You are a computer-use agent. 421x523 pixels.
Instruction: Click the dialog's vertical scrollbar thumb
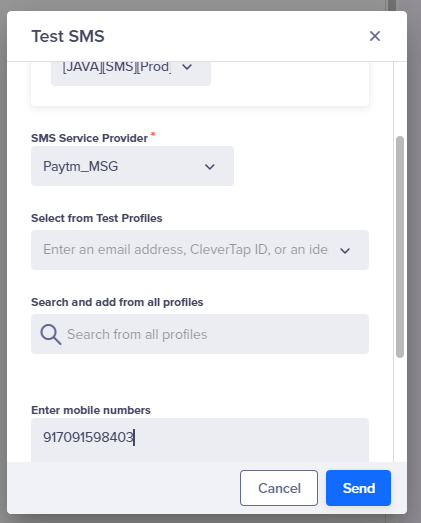[x=400, y=247]
